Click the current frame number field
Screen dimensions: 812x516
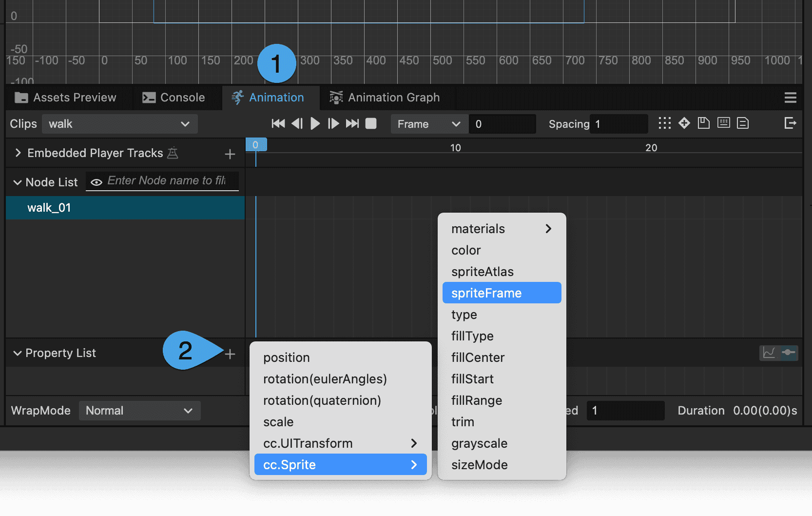502,124
